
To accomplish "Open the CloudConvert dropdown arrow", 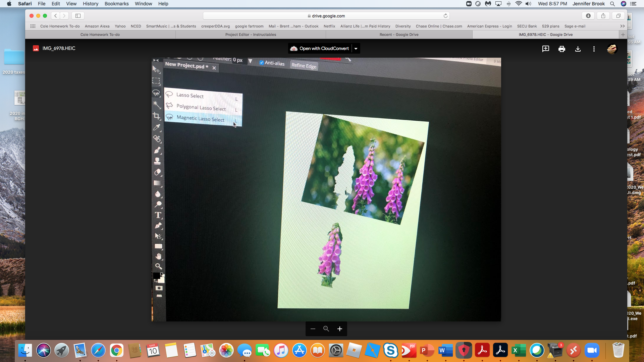I will [356, 48].
